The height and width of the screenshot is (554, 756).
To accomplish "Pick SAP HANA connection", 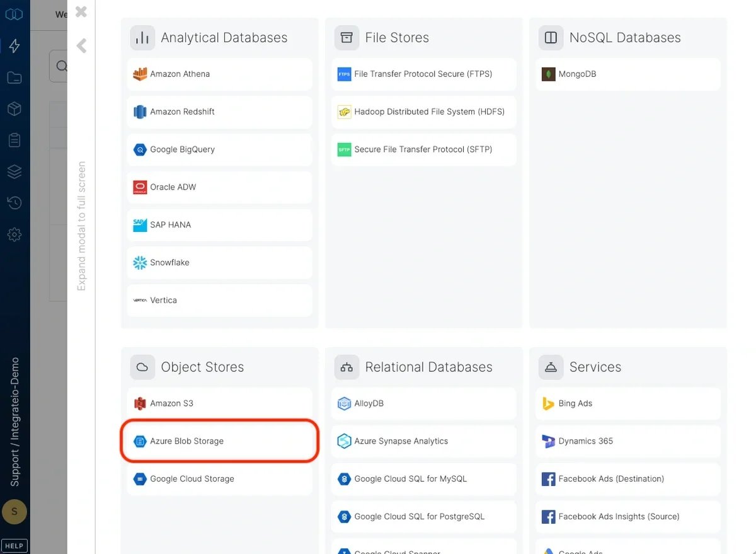I will coord(219,225).
